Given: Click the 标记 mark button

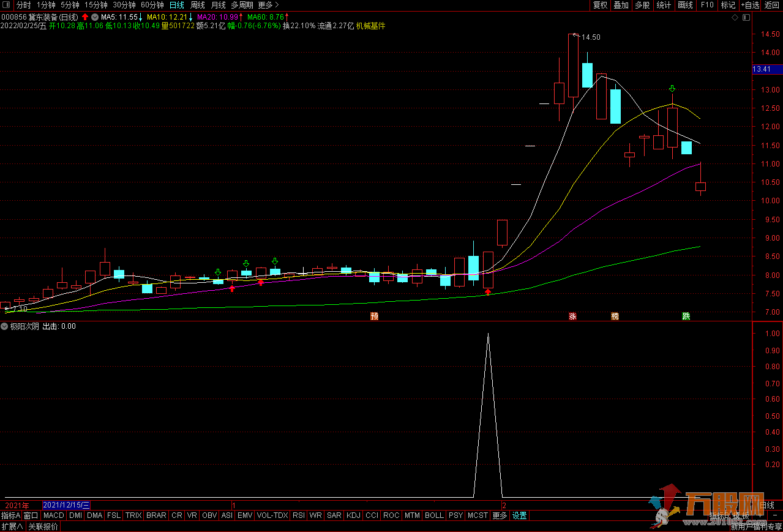Looking at the screenshot, I should [728, 5].
